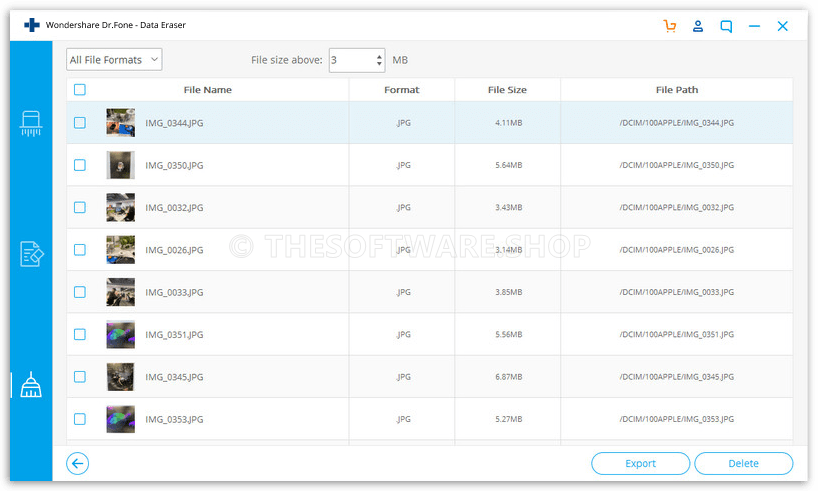Select the file name IMG_0032.JPG

tap(174, 208)
